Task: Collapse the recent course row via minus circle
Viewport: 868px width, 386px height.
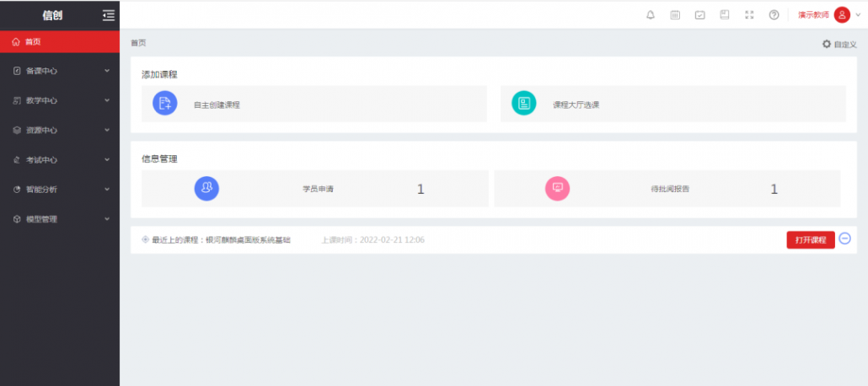Action: click(x=845, y=239)
